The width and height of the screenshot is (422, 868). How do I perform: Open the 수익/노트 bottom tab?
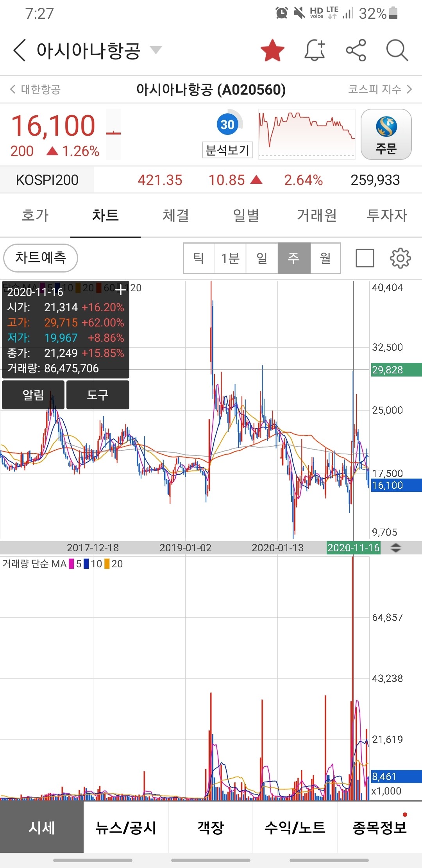[295, 827]
